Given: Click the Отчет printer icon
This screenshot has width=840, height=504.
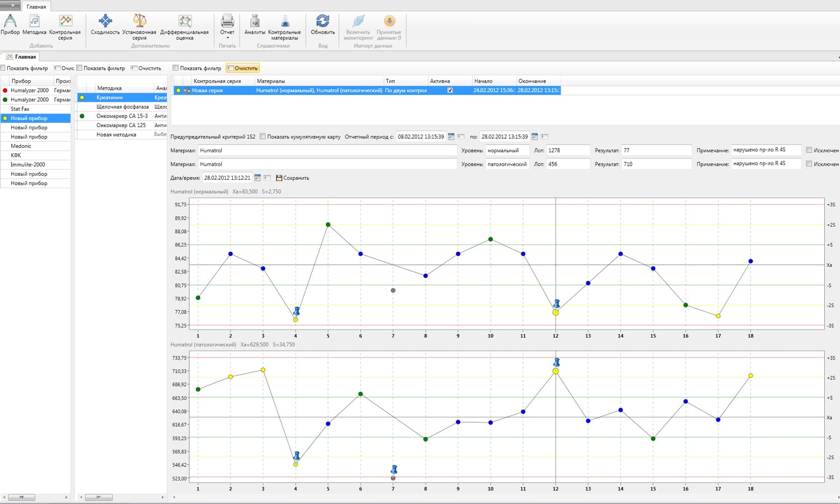Looking at the screenshot, I should point(227,21).
